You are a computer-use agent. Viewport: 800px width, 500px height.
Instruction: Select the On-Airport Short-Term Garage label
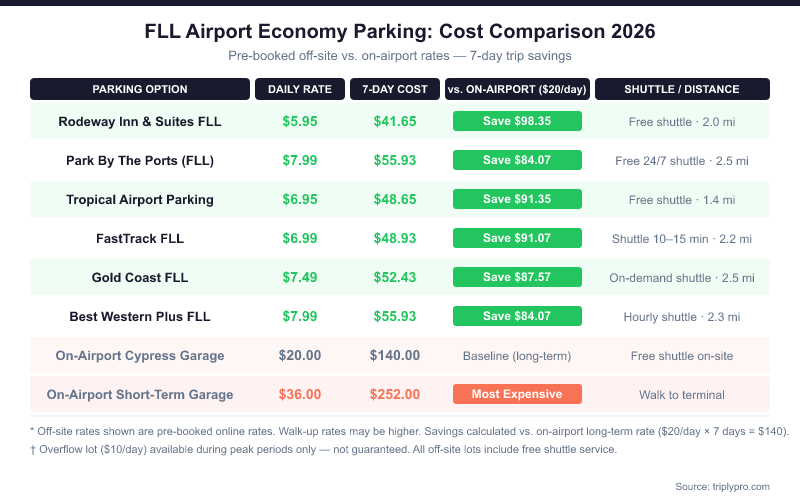[140, 394]
